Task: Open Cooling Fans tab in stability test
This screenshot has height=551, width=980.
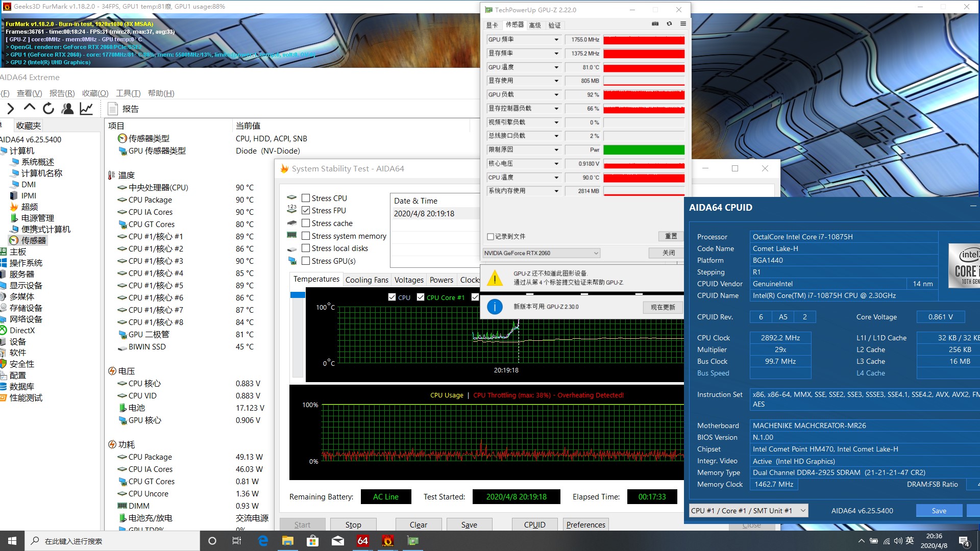Action: [x=366, y=280]
